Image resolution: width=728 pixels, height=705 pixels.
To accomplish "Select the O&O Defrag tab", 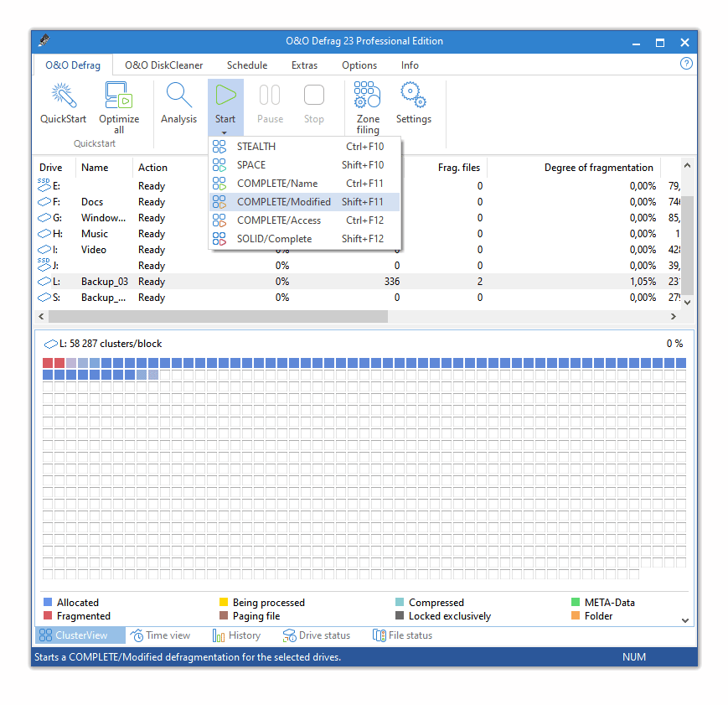I will click(73, 65).
